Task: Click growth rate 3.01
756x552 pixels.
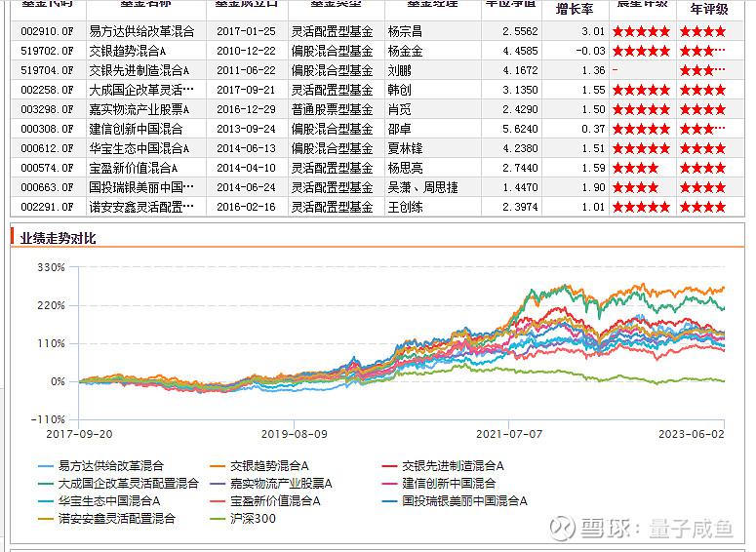Action: pos(593,32)
